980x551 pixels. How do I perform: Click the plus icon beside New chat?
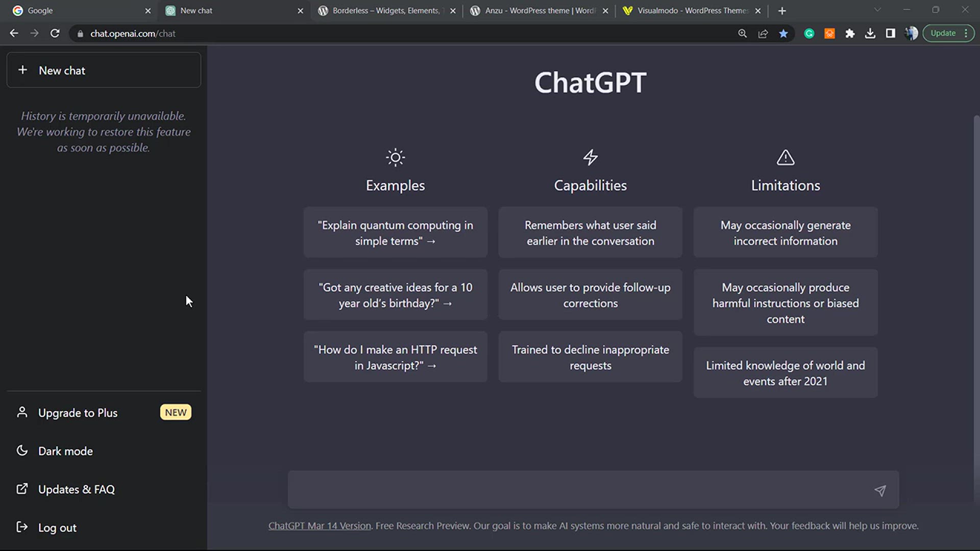click(22, 70)
